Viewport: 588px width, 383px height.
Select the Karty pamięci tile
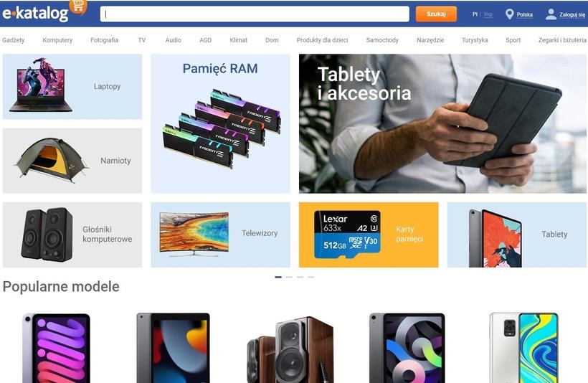[369, 235]
